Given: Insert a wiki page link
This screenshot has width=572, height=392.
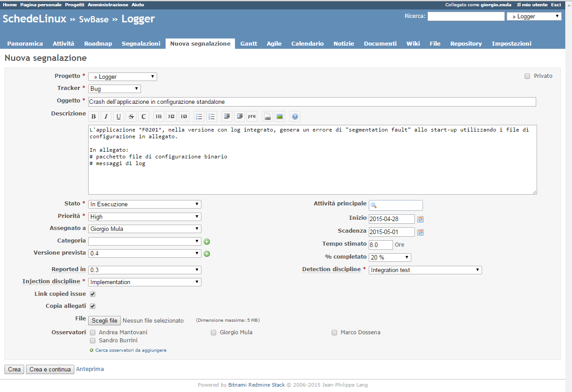Looking at the screenshot, I should point(267,116).
